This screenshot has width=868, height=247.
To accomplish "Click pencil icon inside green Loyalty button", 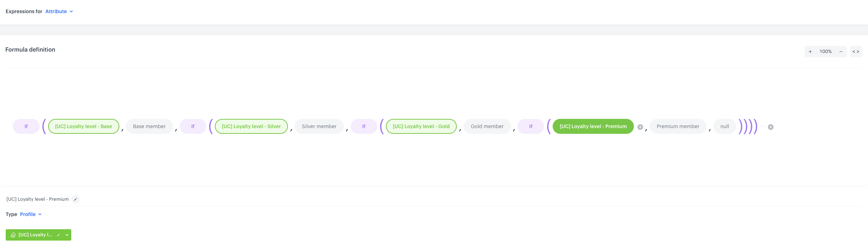I will 58,235.
